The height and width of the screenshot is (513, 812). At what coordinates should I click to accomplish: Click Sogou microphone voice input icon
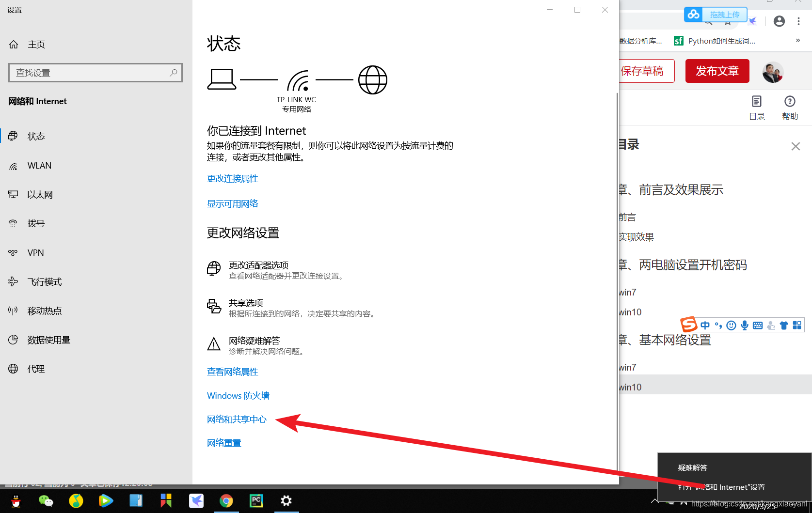click(x=745, y=326)
